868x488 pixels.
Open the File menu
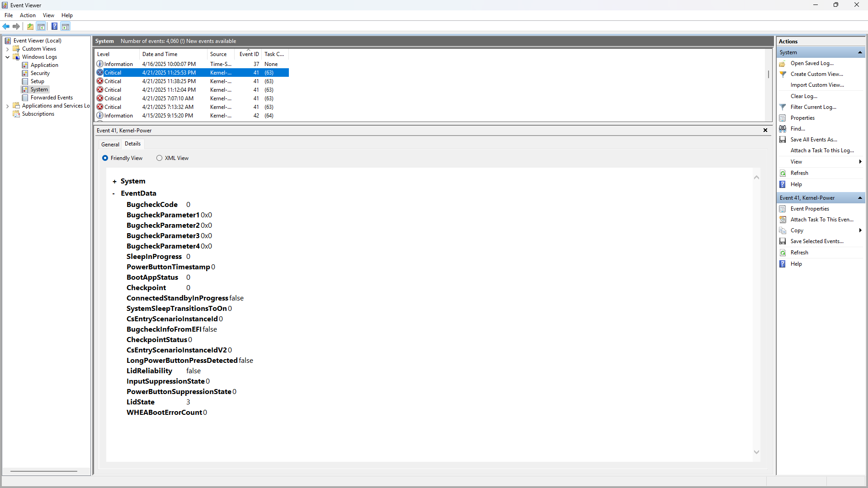click(x=9, y=15)
